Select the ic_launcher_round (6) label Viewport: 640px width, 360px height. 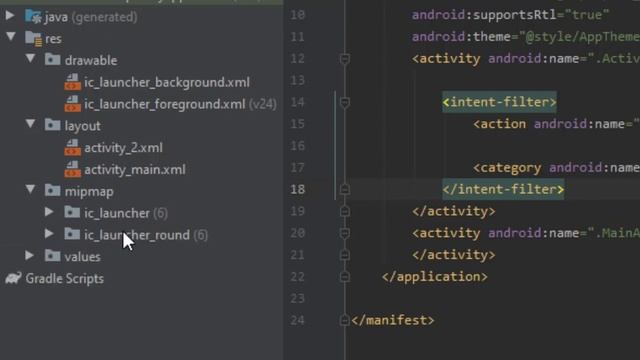(x=146, y=235)
